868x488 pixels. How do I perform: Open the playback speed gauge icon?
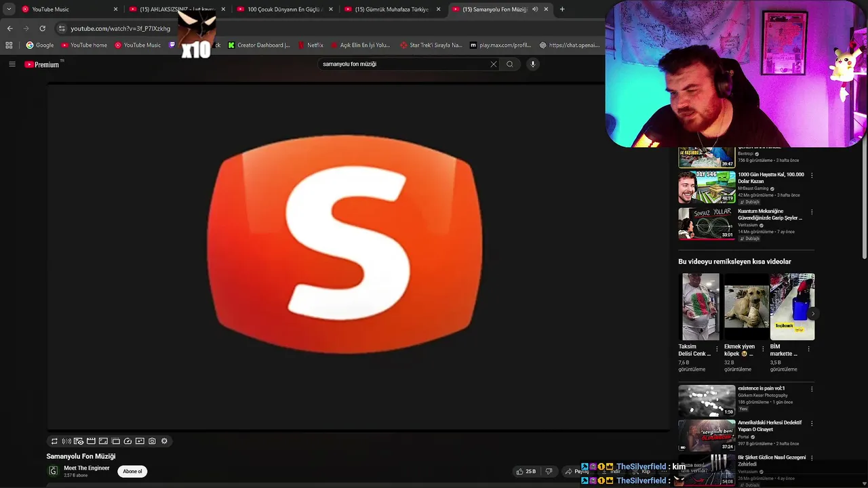(x=127, y=441)
